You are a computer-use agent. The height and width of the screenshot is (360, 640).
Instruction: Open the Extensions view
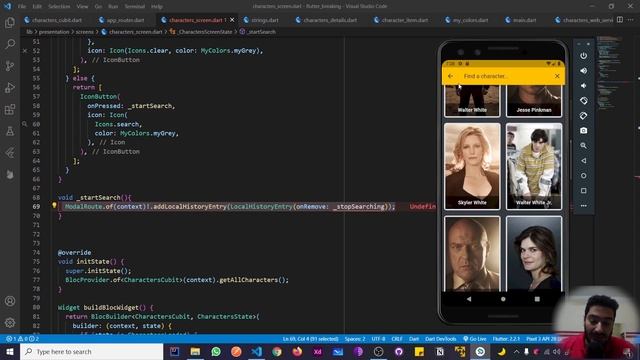(10, 109)
